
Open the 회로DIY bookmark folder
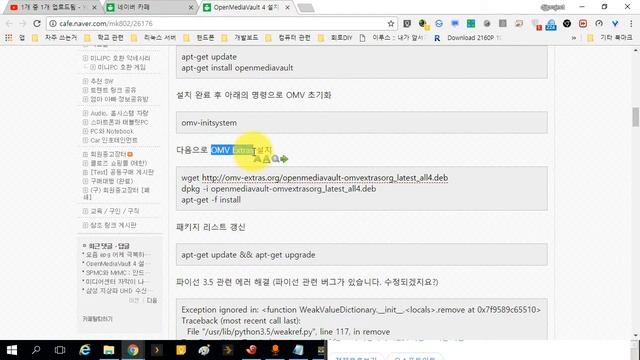(336, 38)
